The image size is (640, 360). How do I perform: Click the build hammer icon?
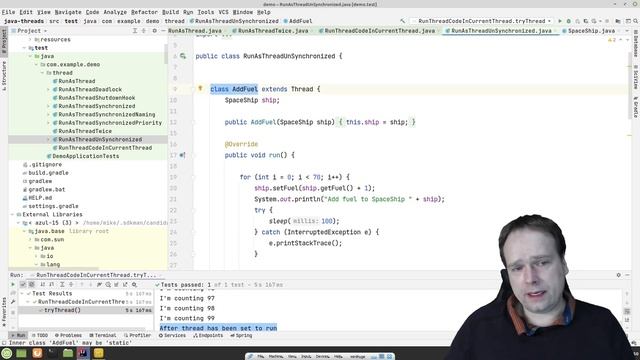[402, 21]
